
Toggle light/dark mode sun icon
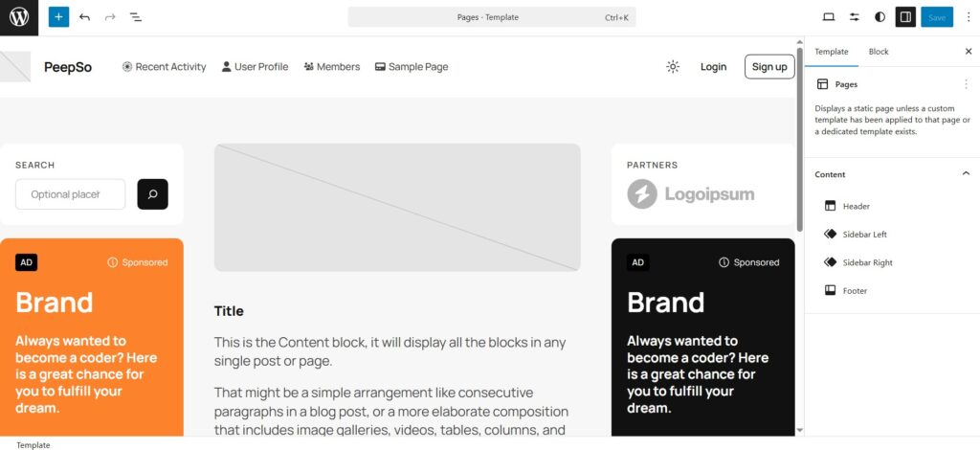pyautogui.click(x=673, y=67)
